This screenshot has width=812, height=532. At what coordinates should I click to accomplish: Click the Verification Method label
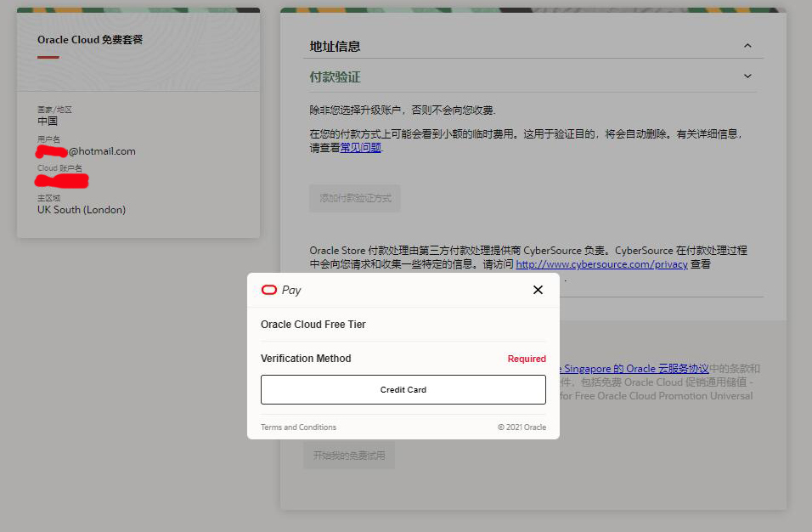tap(306, 359)
